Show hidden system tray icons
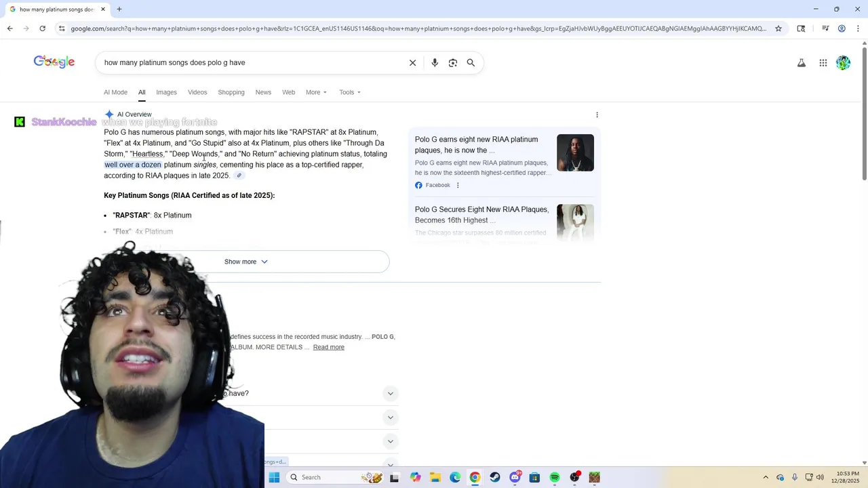Viewport: 868px width, 488px height. 766,477
